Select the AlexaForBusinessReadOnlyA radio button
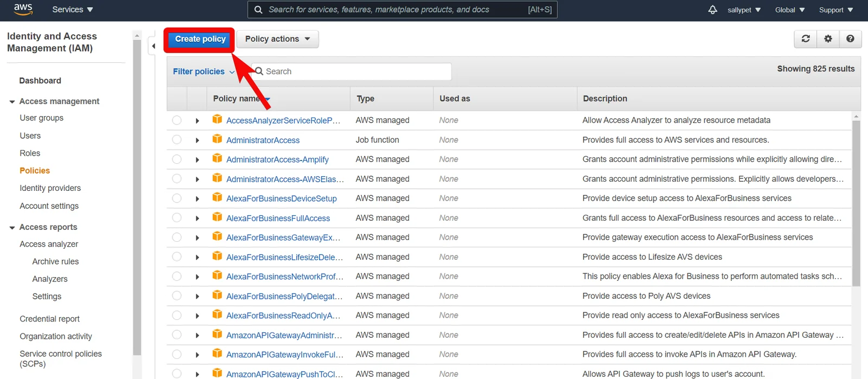Image resolution: width=868 pixels, height=379 pixels. click(177, 315)
